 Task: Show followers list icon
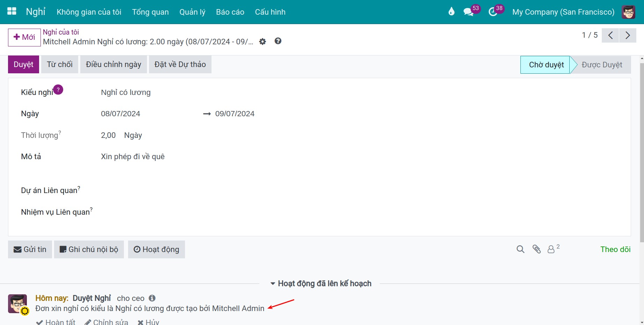553,249
